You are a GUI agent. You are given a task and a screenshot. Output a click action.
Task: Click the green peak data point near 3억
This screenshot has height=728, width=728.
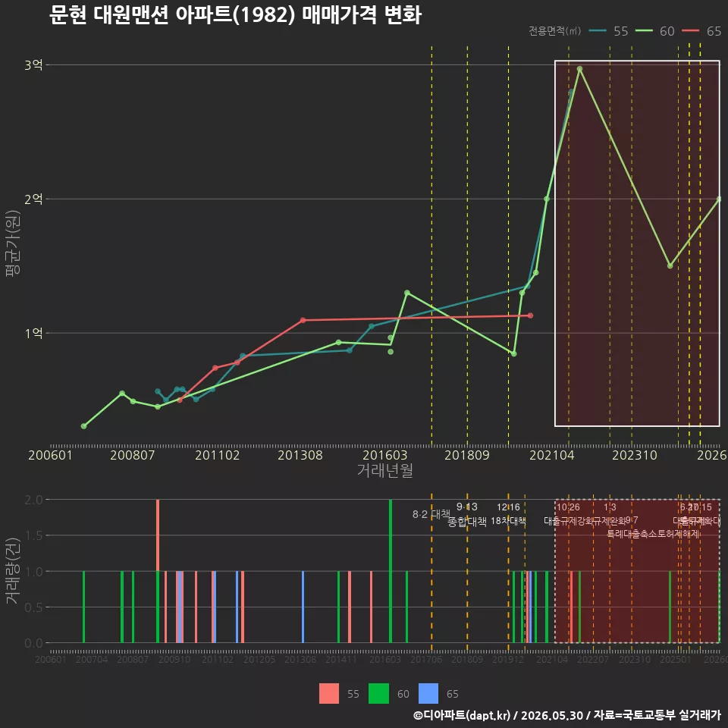click(x=579, y=69)
